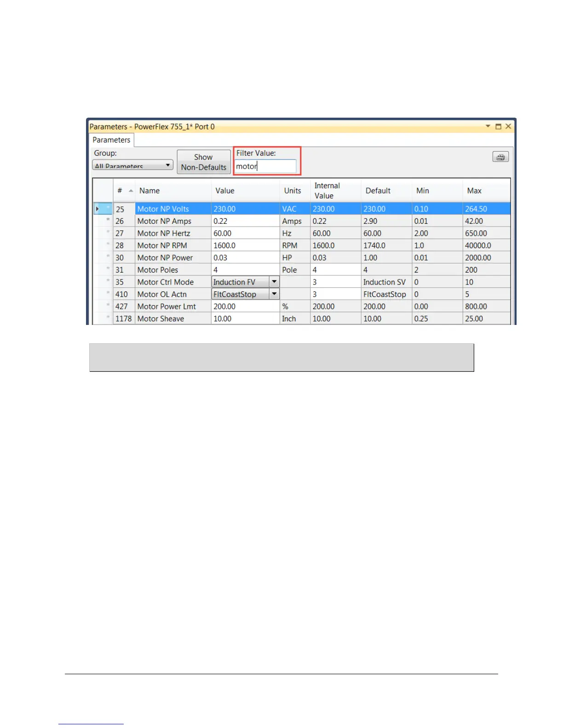This screenshot has height=728, width=563.
Task: Select the Motor NP RPM row name
Action: [x=162, y=245]
